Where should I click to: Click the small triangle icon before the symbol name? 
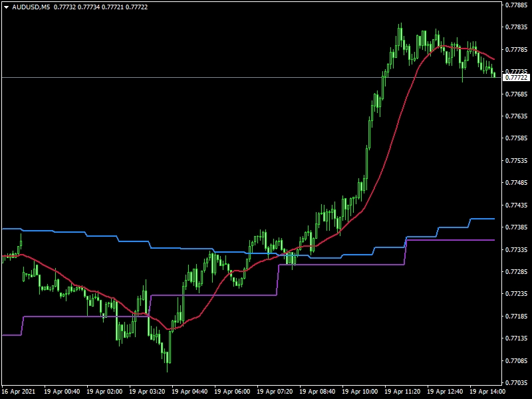pos(7,8)
